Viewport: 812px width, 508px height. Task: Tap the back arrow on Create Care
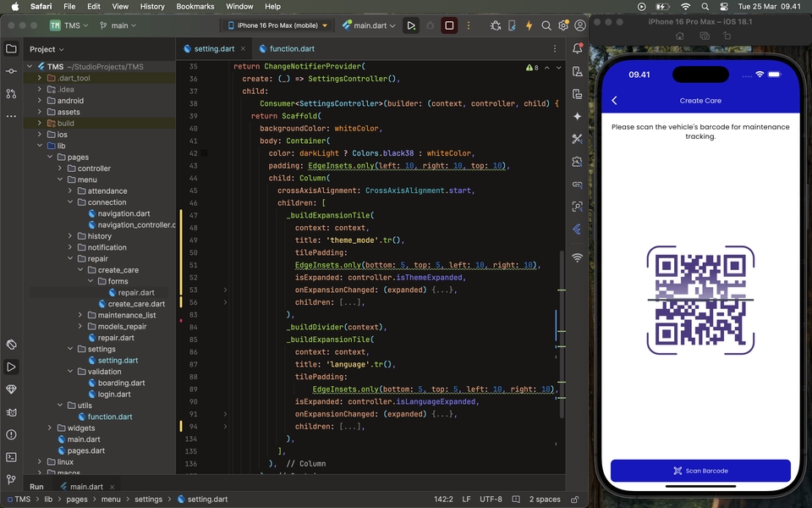tap(615, 101)
